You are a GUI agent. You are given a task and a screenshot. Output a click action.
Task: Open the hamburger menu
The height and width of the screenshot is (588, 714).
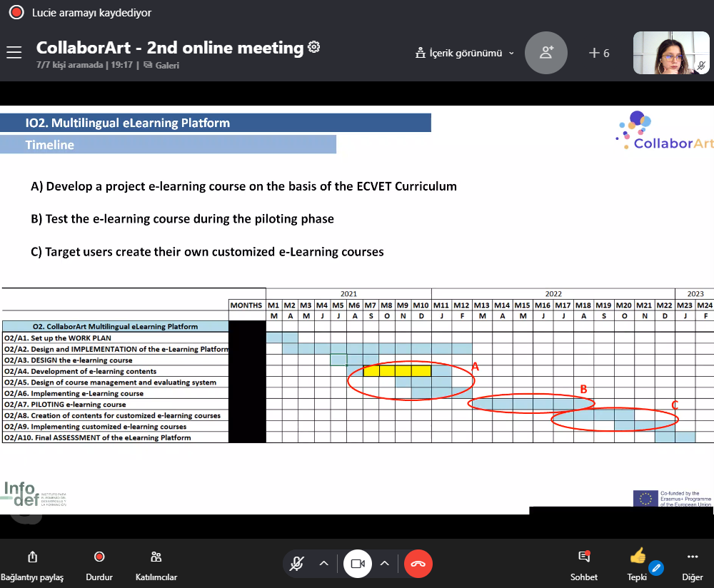pyautogui.click(x=14, y=53)
